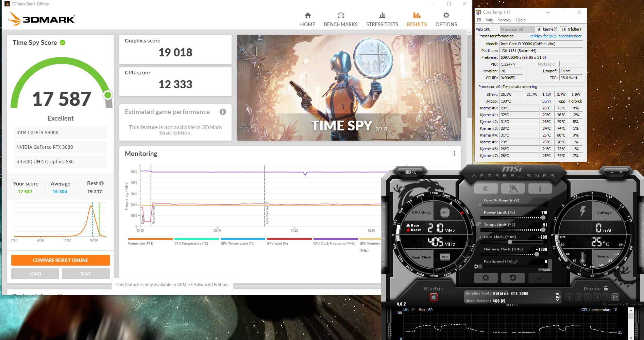644x340 pixels.
Task: Open the Hjelp menu in Core Temp
Action: [x=521, y=20]
